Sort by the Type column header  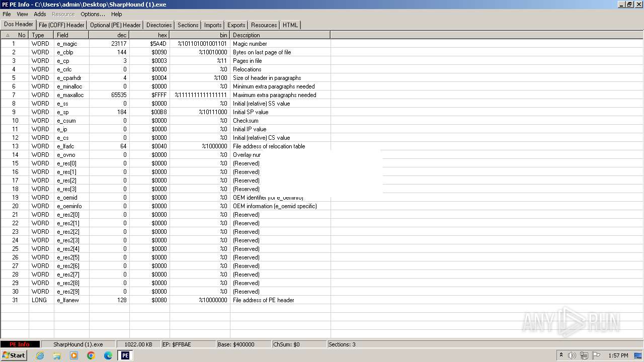[x=41, y=35]
